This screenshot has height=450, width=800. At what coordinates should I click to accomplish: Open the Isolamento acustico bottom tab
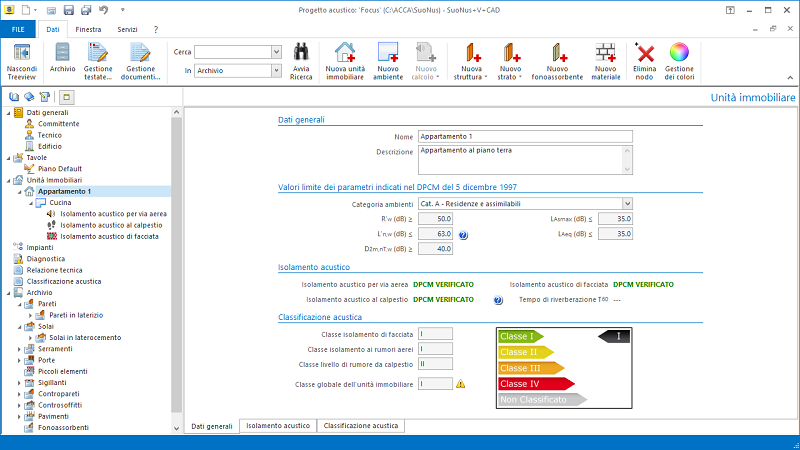278,426
